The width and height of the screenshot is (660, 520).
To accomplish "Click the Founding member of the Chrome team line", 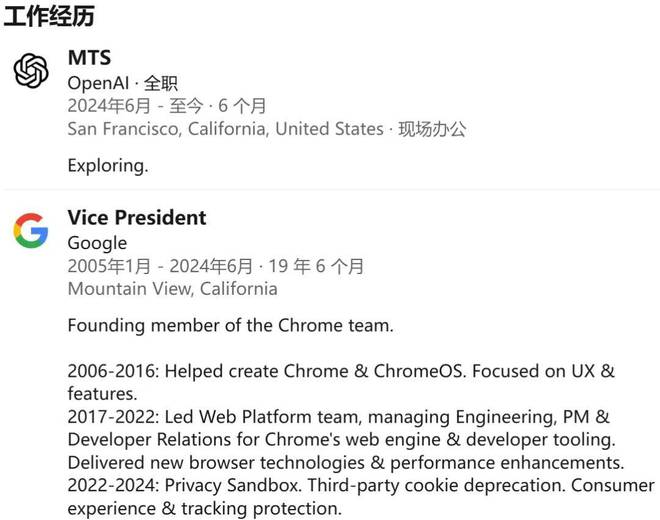I will click(x=230, y=325).
